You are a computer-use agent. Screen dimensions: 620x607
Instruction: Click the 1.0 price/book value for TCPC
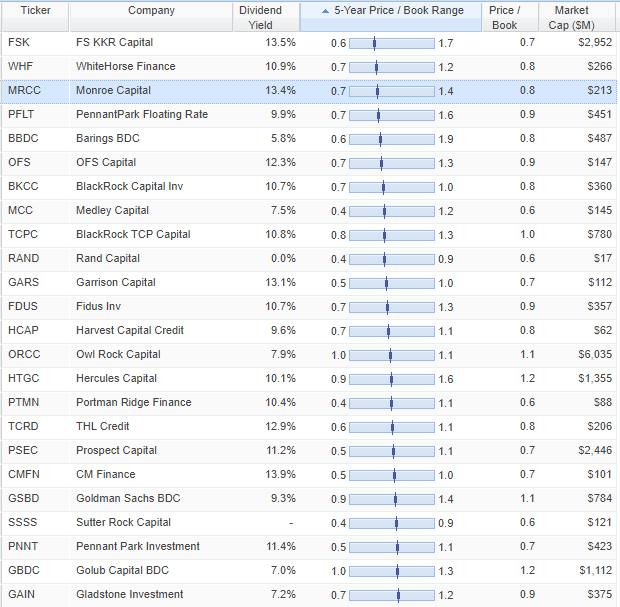527,234
